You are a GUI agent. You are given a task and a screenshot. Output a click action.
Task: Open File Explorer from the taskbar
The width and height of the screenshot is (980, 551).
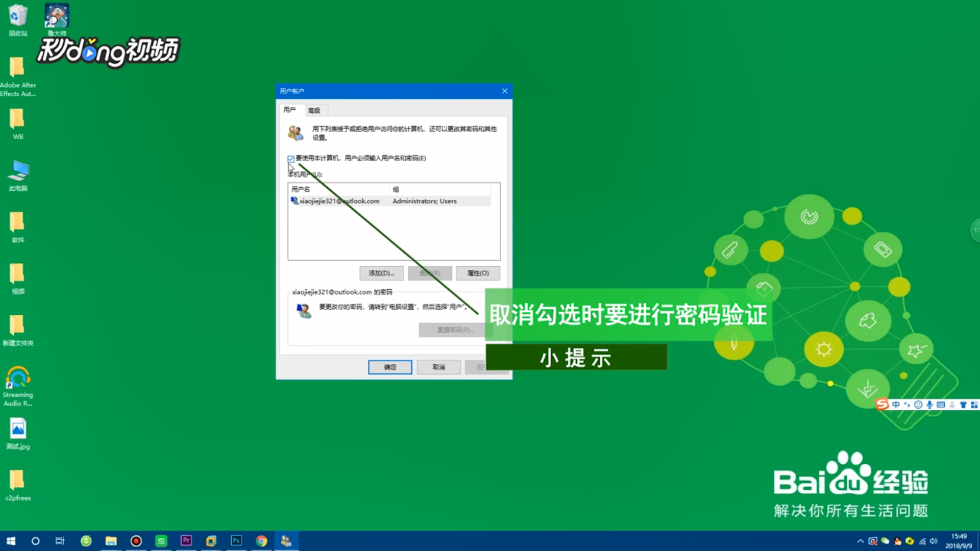coord(111,541)
